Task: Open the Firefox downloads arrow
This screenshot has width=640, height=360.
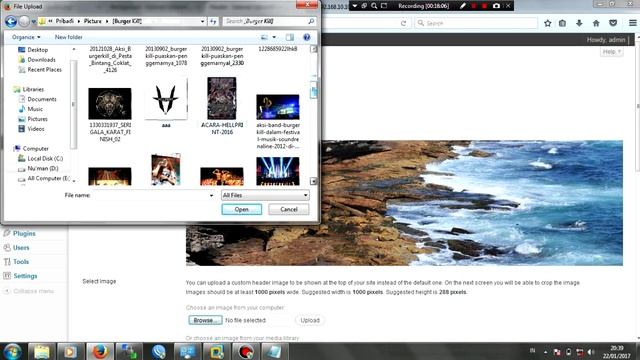Action: (579, 23)
